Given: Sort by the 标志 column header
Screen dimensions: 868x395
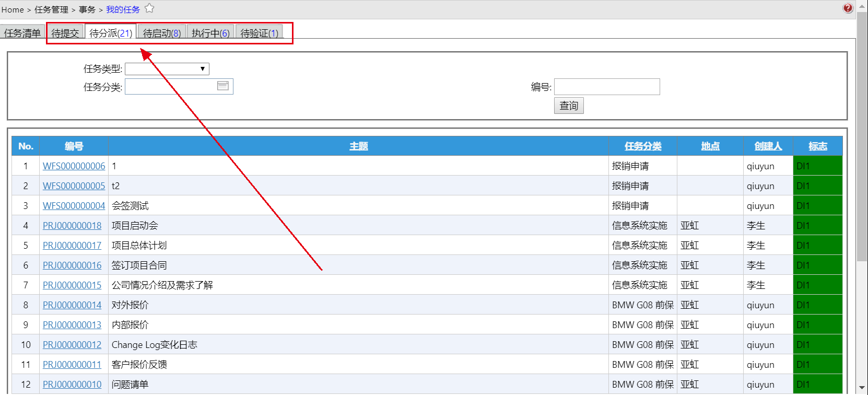Looking at the screenshot, I should point(818,146).
